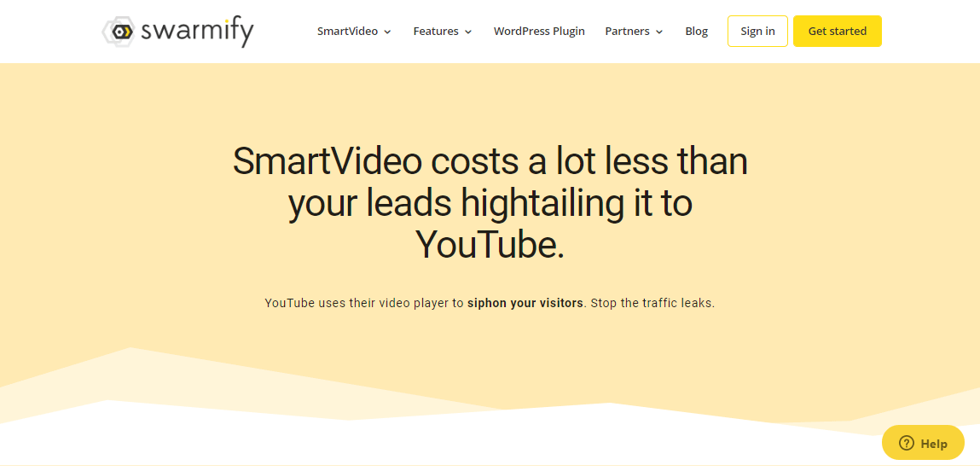Image resolution: width=980 pixels, height=471 pixels.
Task: Click the 'YouTube.' headline word
Action: [x=490, y=245]
